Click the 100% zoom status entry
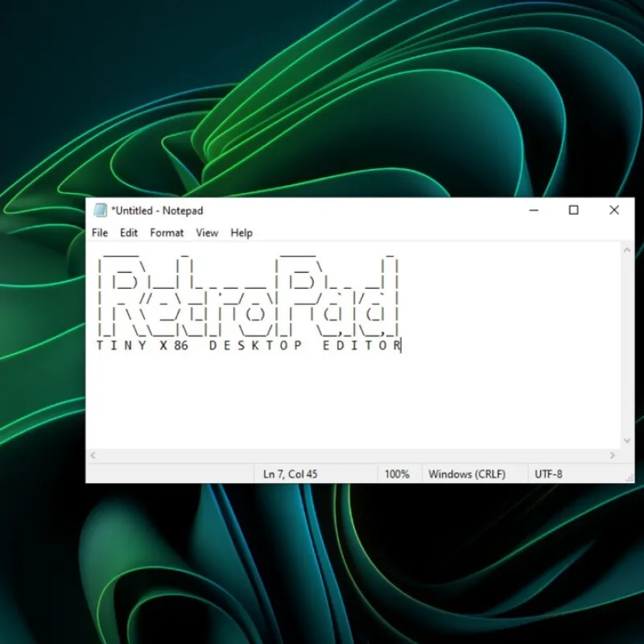Image resolution: width=644 pixels, height=644 pixels. [x=397, y=474]
